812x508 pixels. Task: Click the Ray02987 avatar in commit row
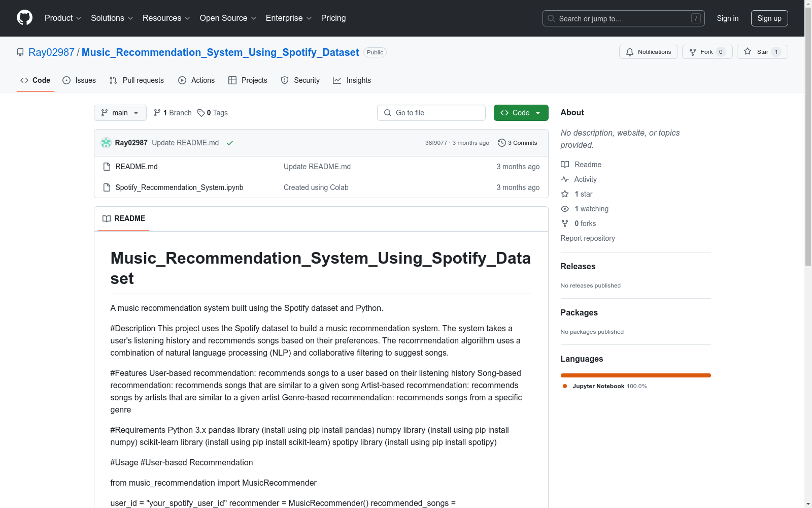pyautogui.click(x=106, y=143)
